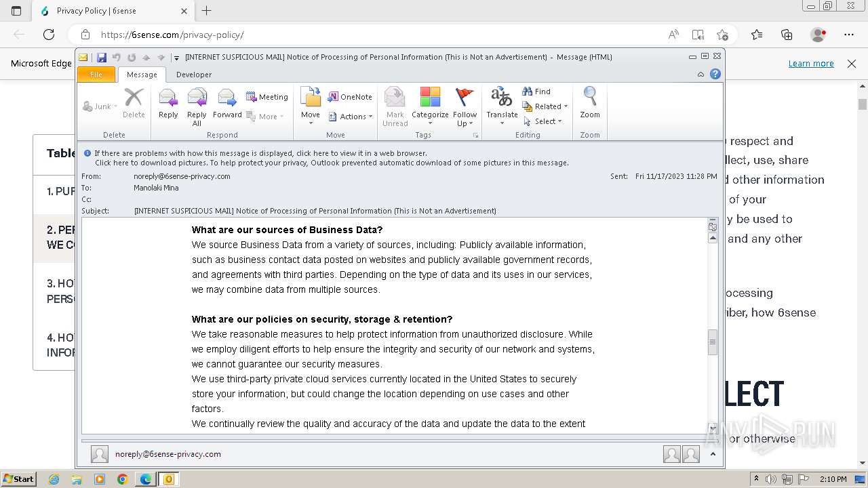Open Edge Favorites list
Image resolution: width=868 pixels, height=488 pixels.
coord(757,35)
